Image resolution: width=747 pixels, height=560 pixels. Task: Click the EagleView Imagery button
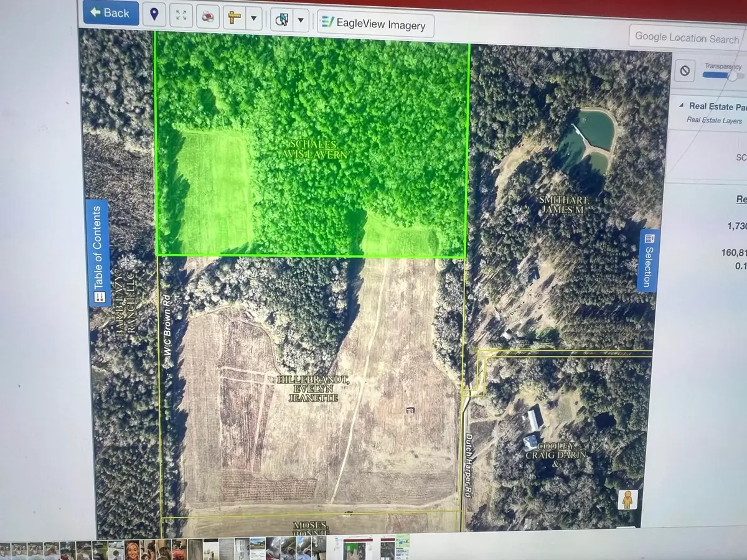click(x=375, y=25)
